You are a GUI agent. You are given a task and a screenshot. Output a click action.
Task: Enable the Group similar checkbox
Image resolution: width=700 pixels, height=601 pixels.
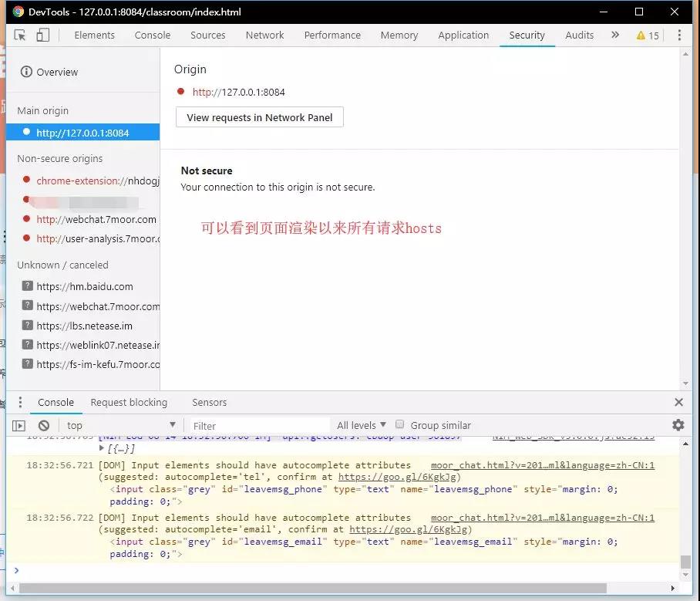tap(399, 424)
